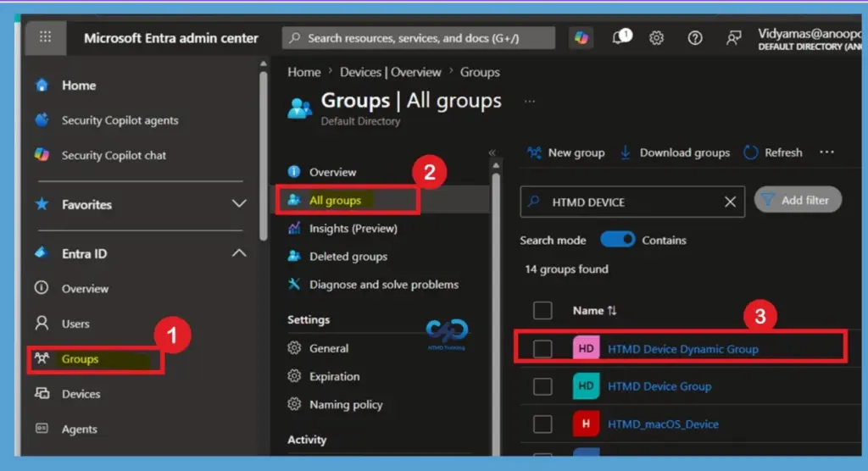Click the Entra ID Overview info icon

[x=42, y=288]
